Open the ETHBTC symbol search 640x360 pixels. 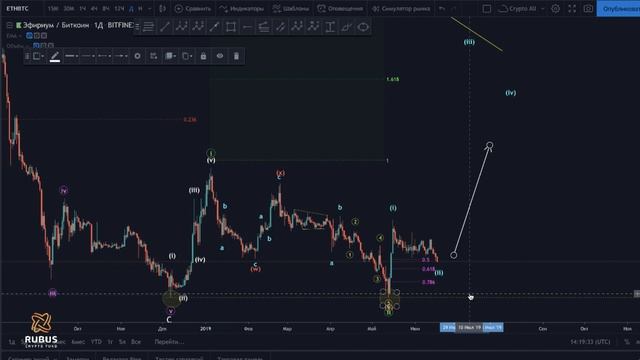[x=18, y=9]
